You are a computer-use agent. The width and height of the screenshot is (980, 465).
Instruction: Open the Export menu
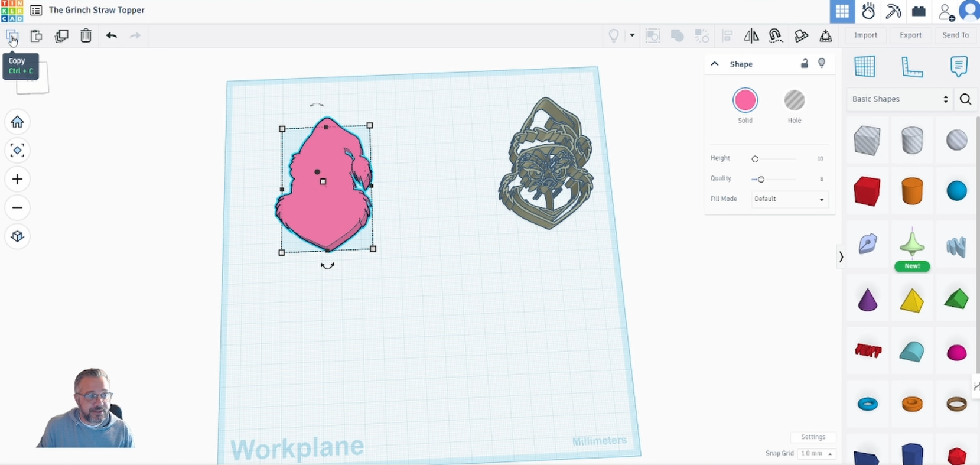pos(910,35)
